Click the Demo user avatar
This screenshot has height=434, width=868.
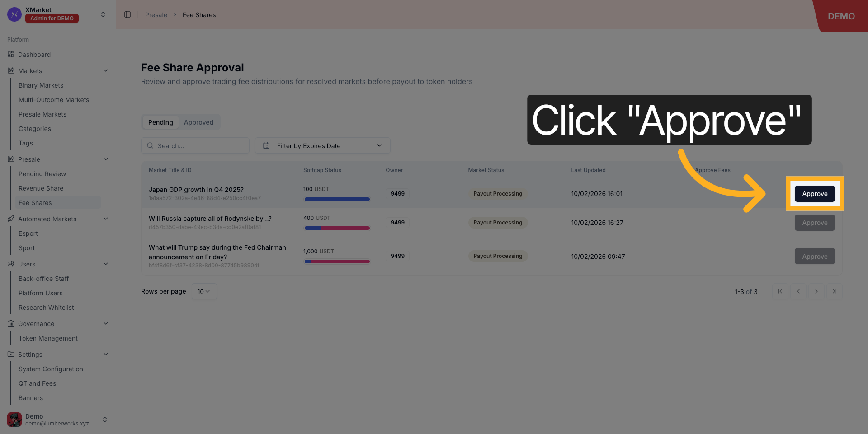(x=14, y=420)
